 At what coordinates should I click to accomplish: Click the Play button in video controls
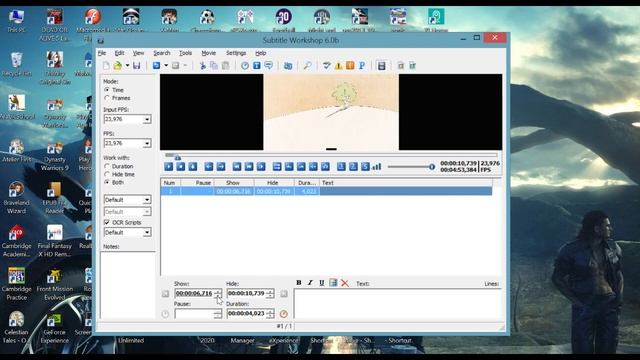click(169, 167)
